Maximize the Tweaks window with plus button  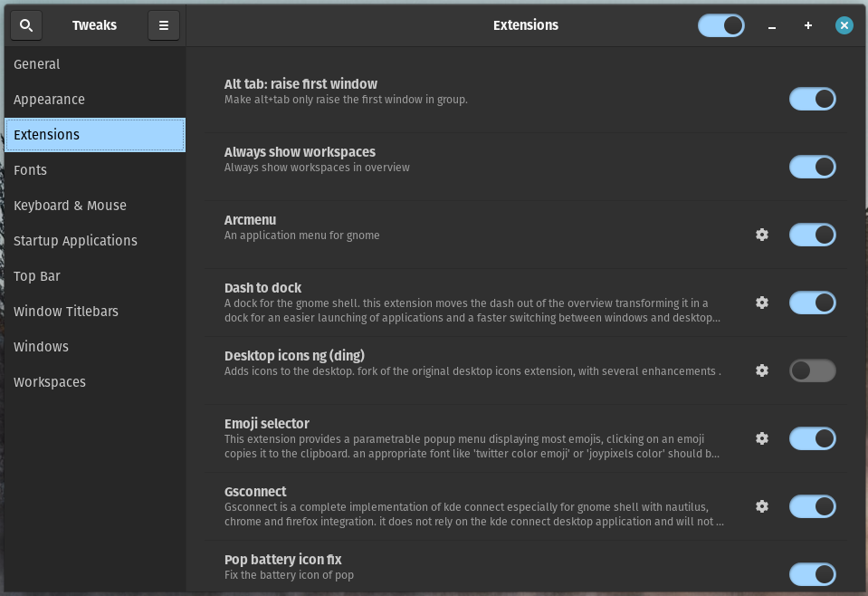(808, 25)
